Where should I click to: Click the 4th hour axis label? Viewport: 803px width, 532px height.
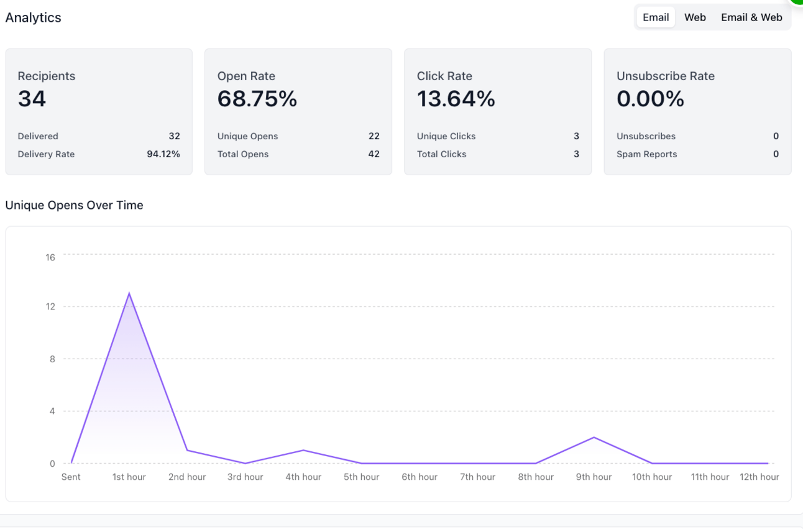point(303,477)
